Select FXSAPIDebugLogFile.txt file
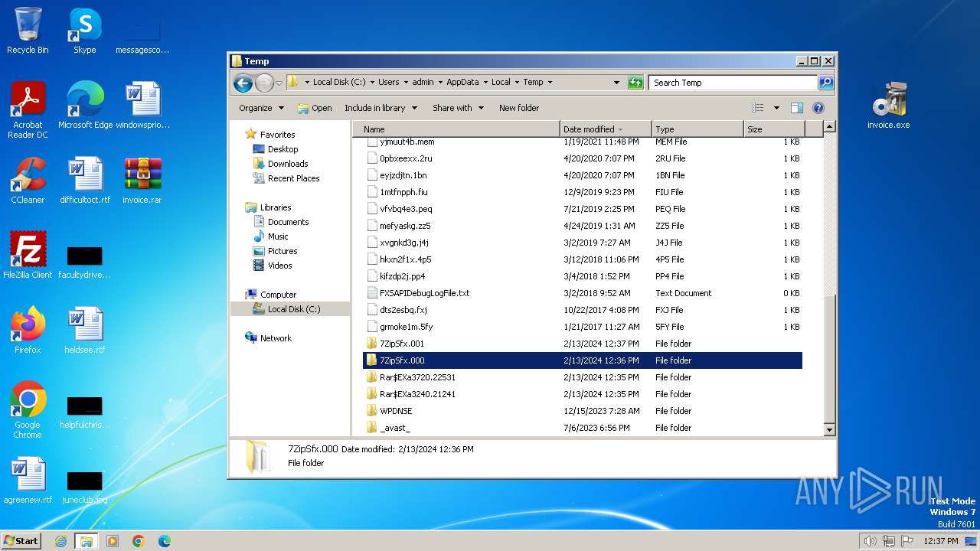The image size is (980, 551). [x=583, y=293]
